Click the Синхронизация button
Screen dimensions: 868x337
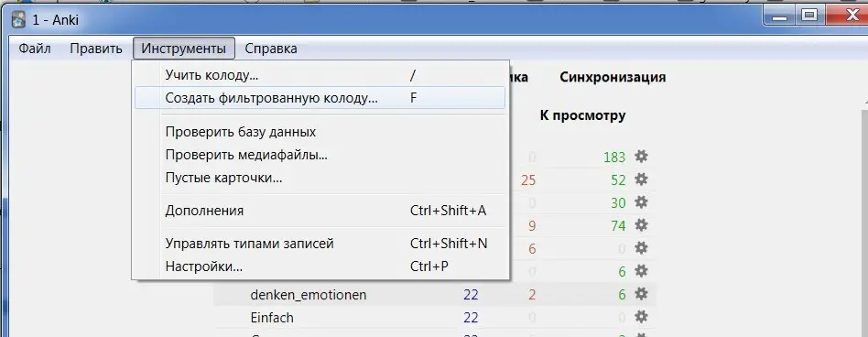click(x=613, y=77)
